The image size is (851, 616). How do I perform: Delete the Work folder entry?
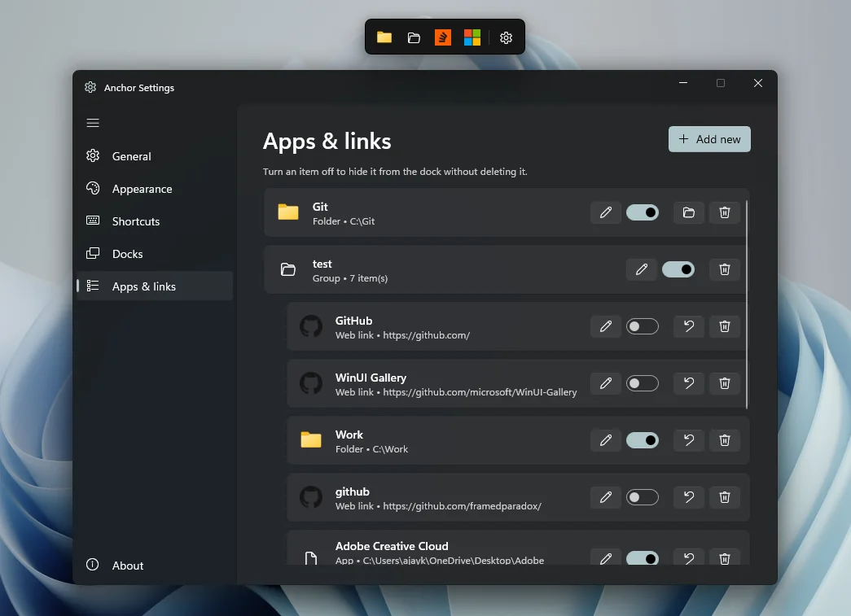pos(725,440)
